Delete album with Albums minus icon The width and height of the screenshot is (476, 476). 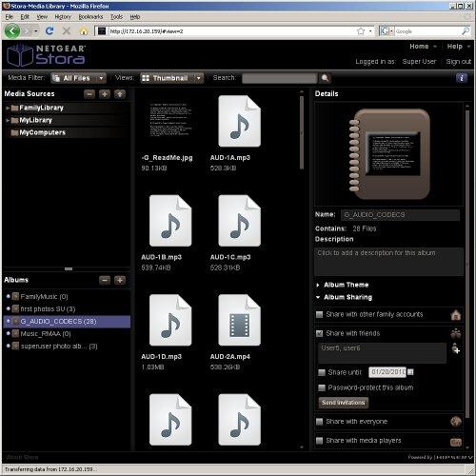(105, 280)
